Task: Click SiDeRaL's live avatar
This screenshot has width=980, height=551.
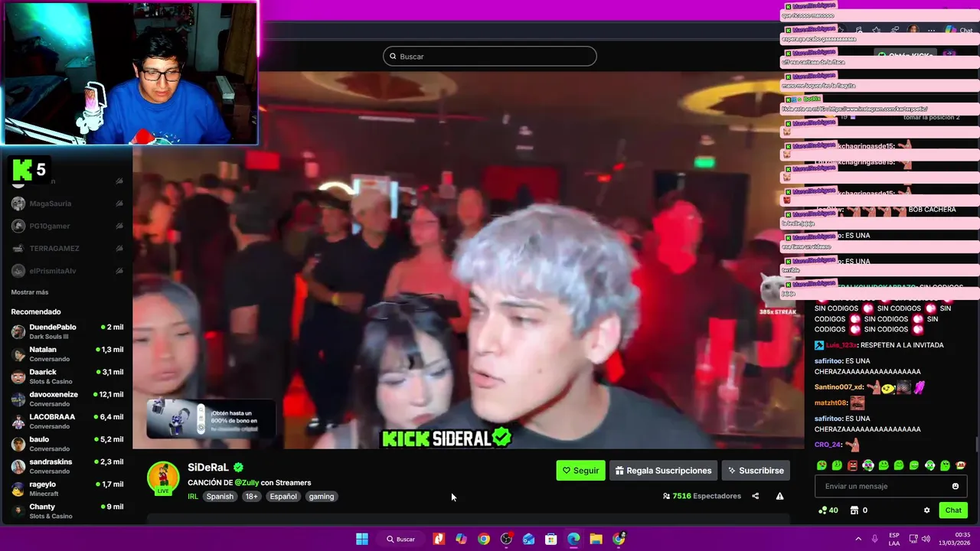Action: tap(163, 478)
